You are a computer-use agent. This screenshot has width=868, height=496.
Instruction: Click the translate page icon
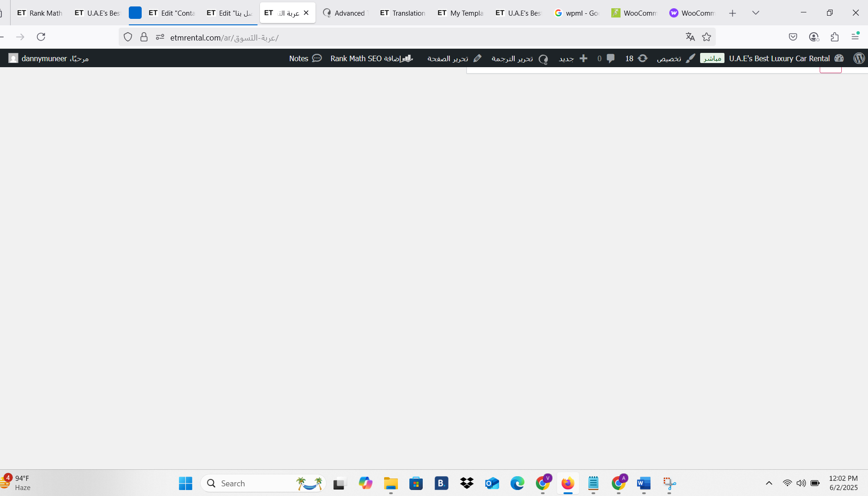coord(690,37)
